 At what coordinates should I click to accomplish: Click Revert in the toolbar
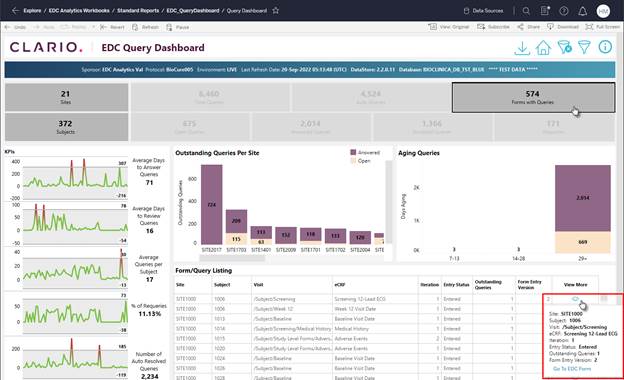pyautogui.click(x=112, y=27)
